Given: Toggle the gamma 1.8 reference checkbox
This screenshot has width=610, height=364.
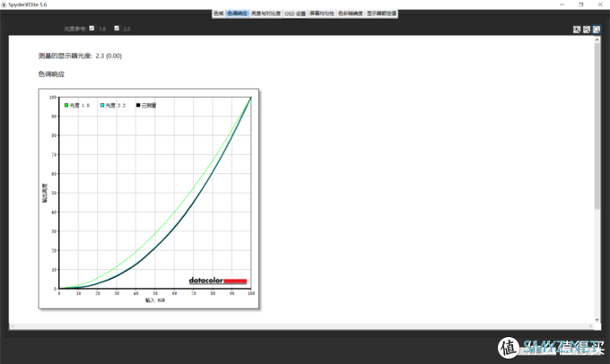Looking at the screenshot, I should [x=91, y=28].
